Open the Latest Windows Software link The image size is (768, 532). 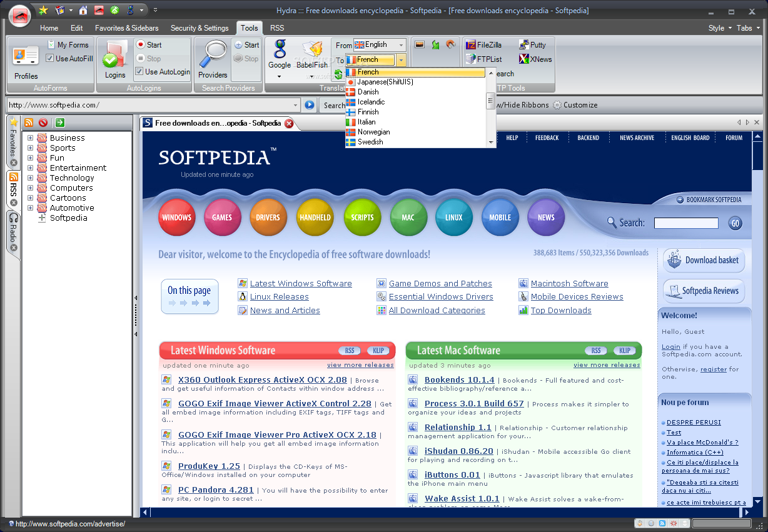[301, 283]
